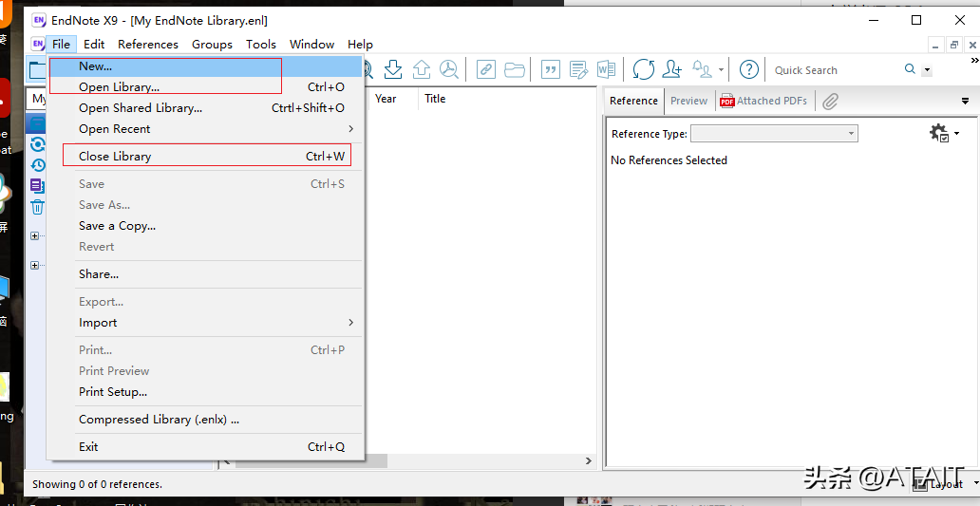Open the References menu

(x=148, y=45)
